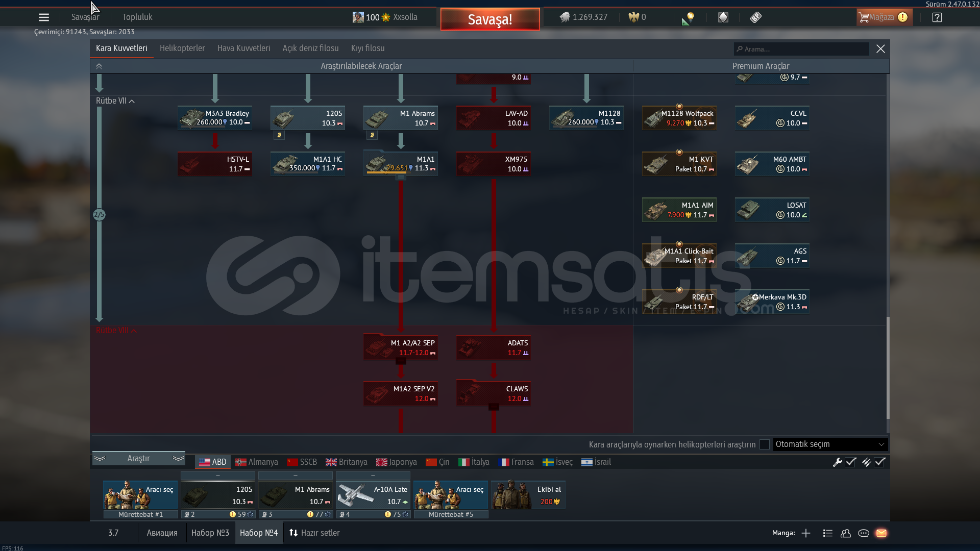980x551 pixels.
Task: Toggle the auto-repair wrench checkbox
Action: click(850, 462)
